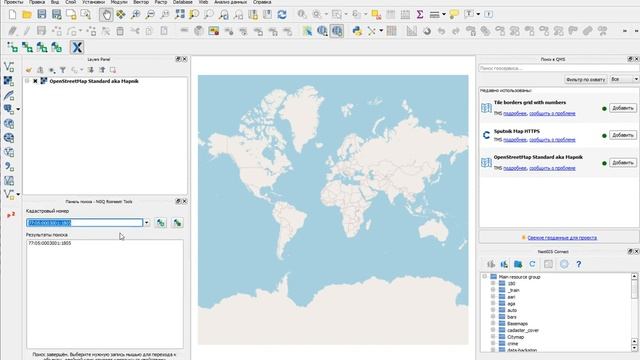
Task: Create a new project with the blank page icon
Action: pos(12,15)
